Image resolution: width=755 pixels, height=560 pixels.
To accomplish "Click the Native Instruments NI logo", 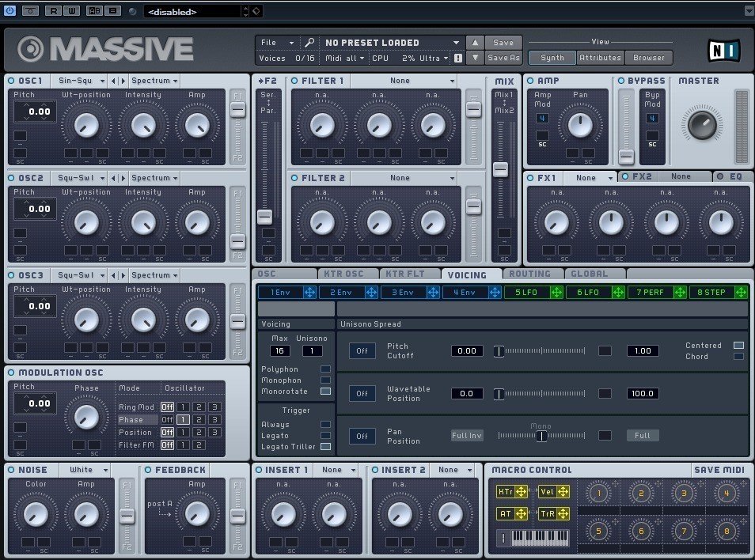I will tap(723, 51).
